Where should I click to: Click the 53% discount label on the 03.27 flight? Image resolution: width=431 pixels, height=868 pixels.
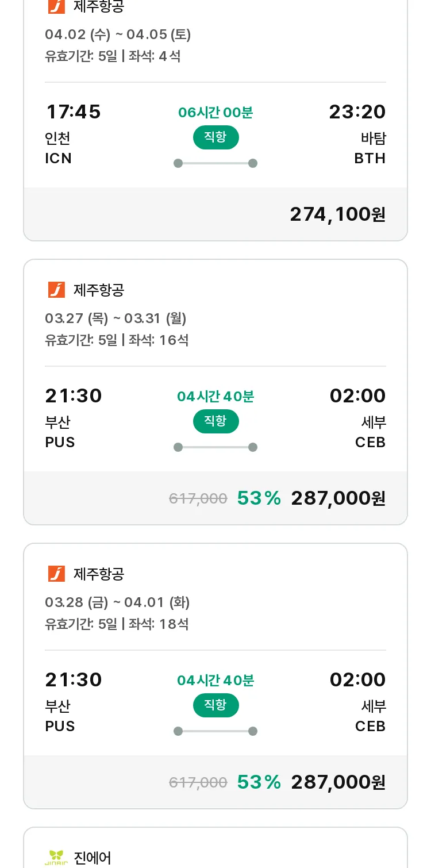click(x=259, y=498)
